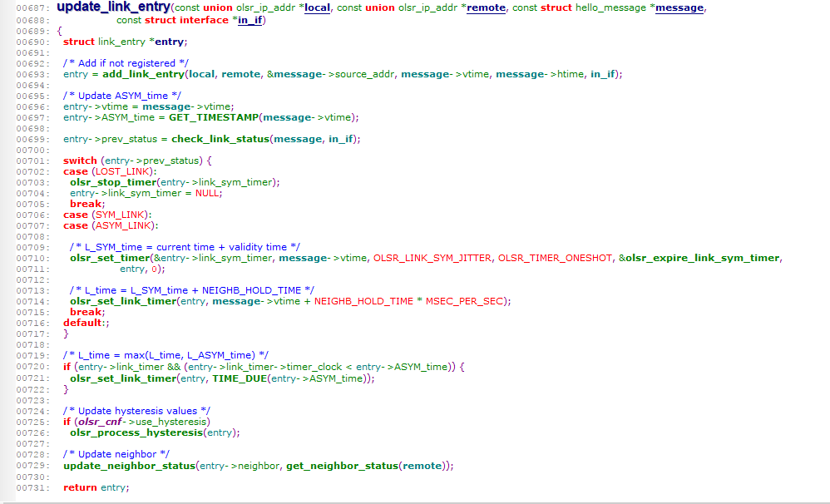Click the 'break' keyword on line 00705
830x504 pixels.
click(86, 204)
